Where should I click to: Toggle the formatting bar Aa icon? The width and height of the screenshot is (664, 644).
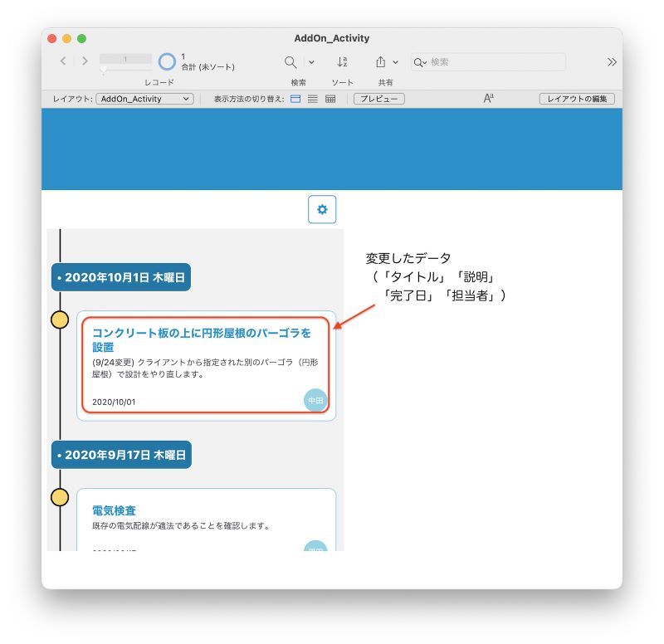pos(488,98)
